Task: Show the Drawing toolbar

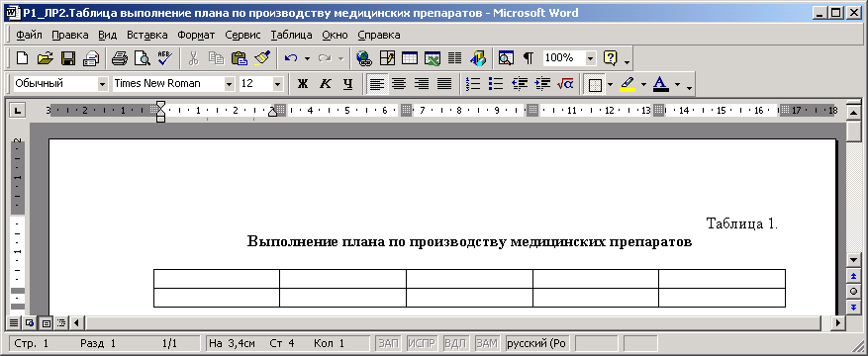Action: (x=478, y=57)
